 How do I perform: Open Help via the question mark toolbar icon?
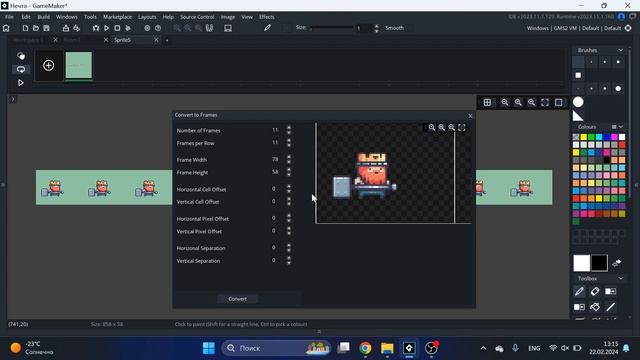(x=158, y=28)
